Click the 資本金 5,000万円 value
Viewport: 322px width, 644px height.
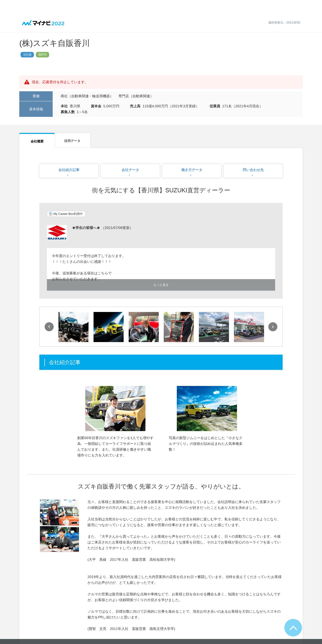tap(105, 106)
